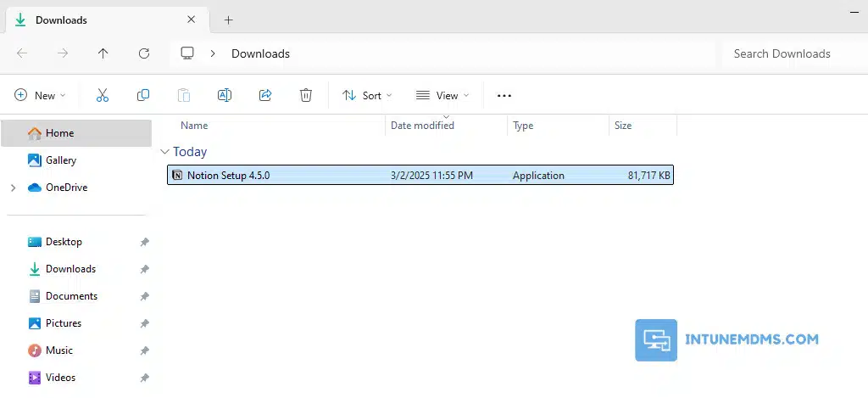This screenshot has width=868, height=398.
Task: Click the Copy icon in toolbar
Action: tap(143, 96)
